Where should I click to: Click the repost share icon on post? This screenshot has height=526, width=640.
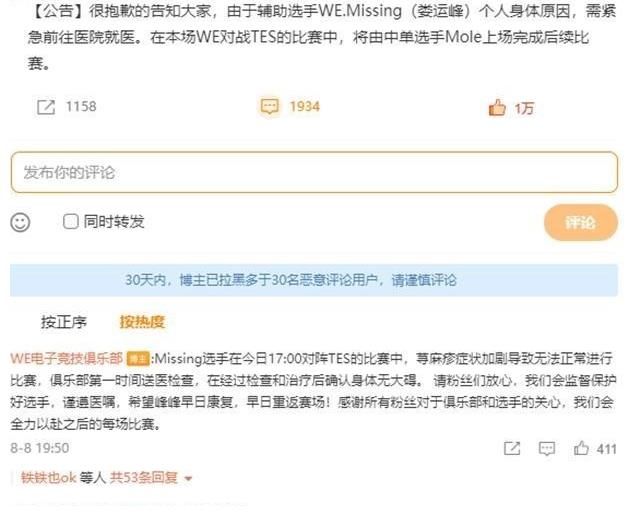click(46, 107)
